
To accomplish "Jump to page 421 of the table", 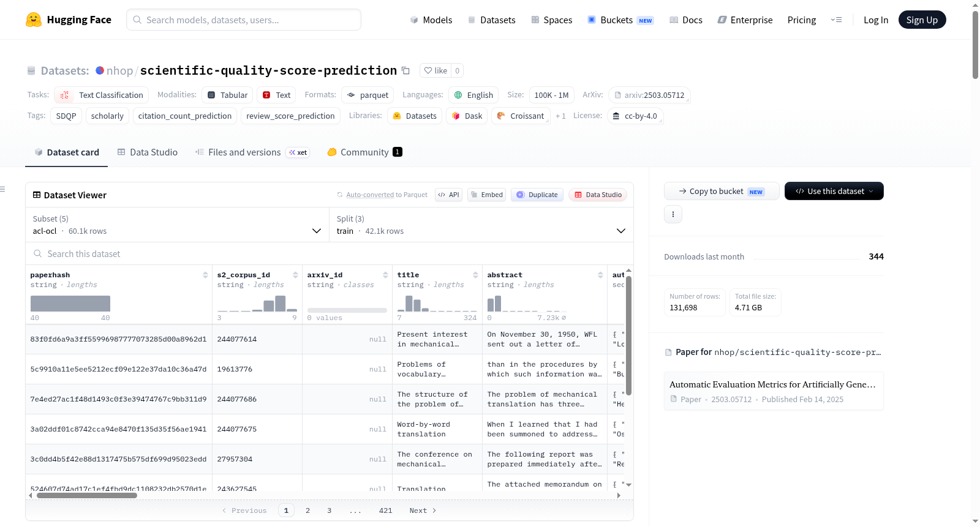I will (385, 510).
